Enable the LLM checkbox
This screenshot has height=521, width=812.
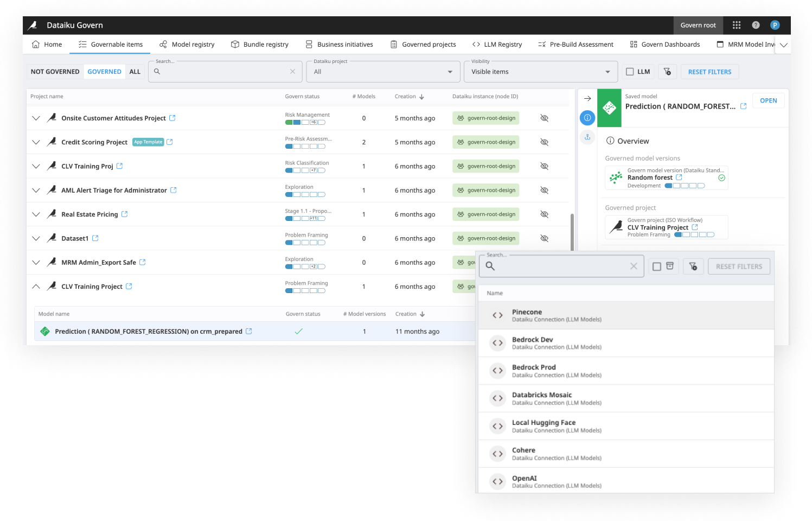(x=630, y=71)
